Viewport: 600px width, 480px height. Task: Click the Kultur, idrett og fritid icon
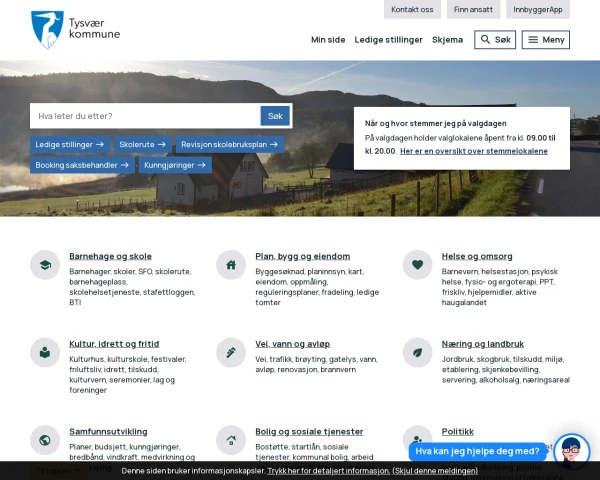click(x=45, y=353)
